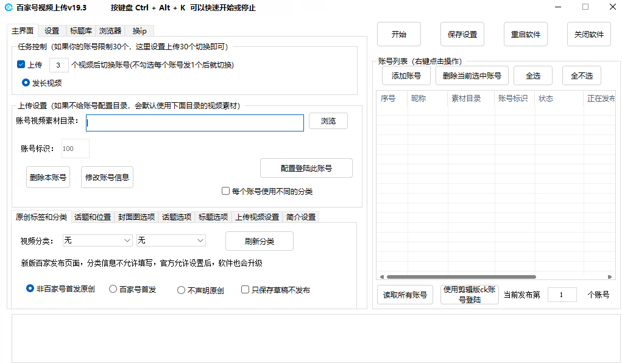Click the 重启软件 button
This screenshot has height=364, width=622.
point(526,35)
